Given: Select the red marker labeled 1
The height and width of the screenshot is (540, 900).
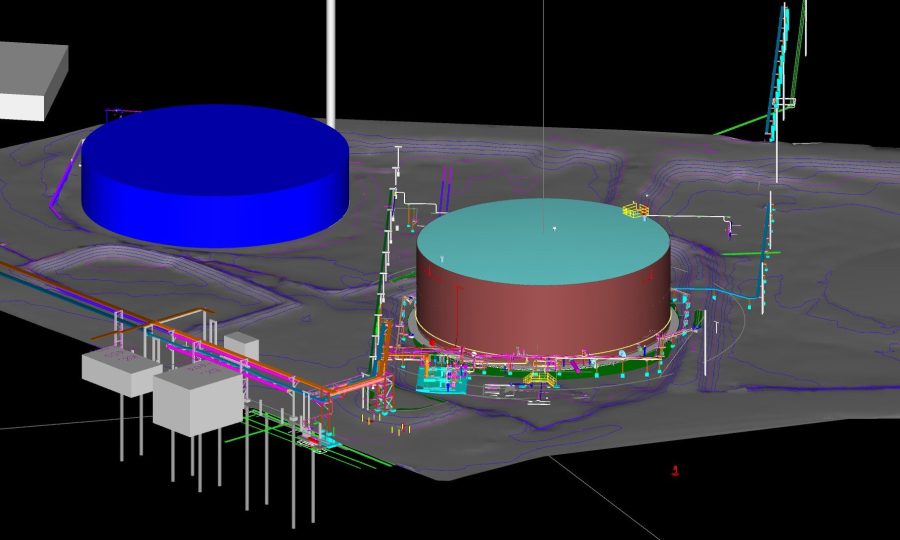Looking at the screenshot, I should 676,470.
